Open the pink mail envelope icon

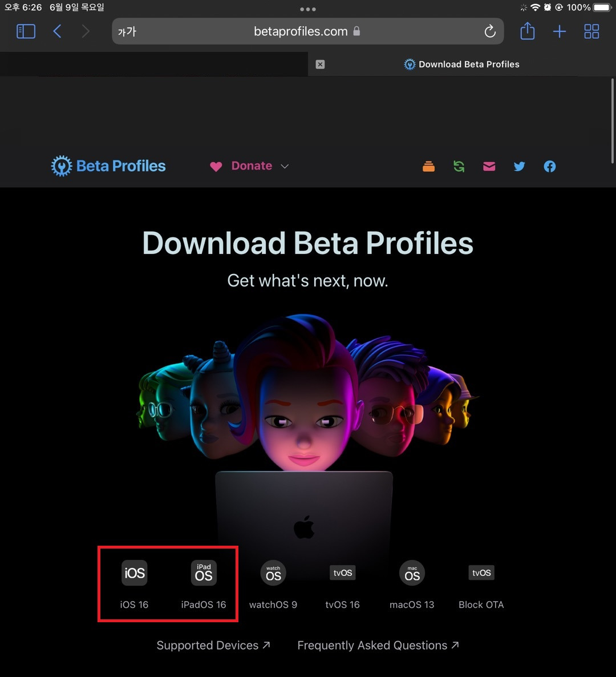489,166
